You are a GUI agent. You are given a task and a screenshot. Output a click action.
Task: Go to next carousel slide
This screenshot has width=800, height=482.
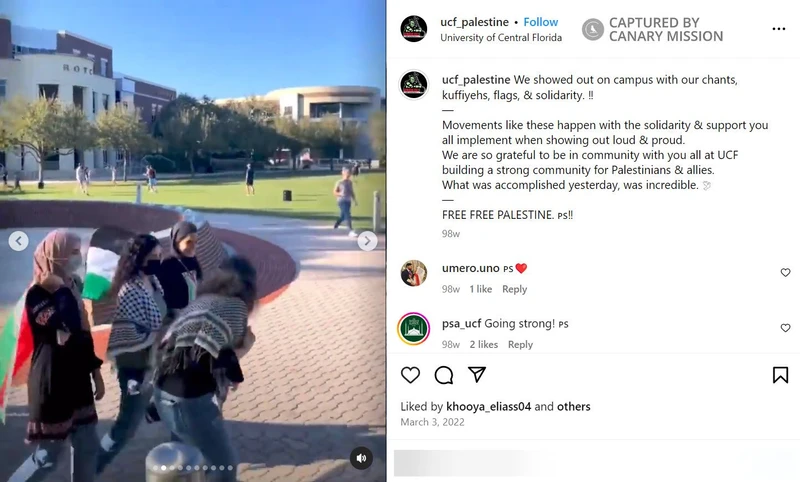[367, 241]
